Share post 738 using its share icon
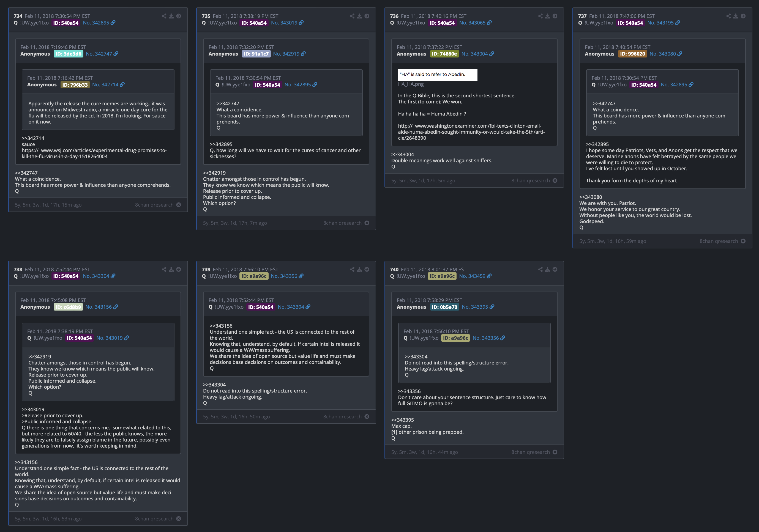Viewport: 759px width, 532px height. click(164, 269)
